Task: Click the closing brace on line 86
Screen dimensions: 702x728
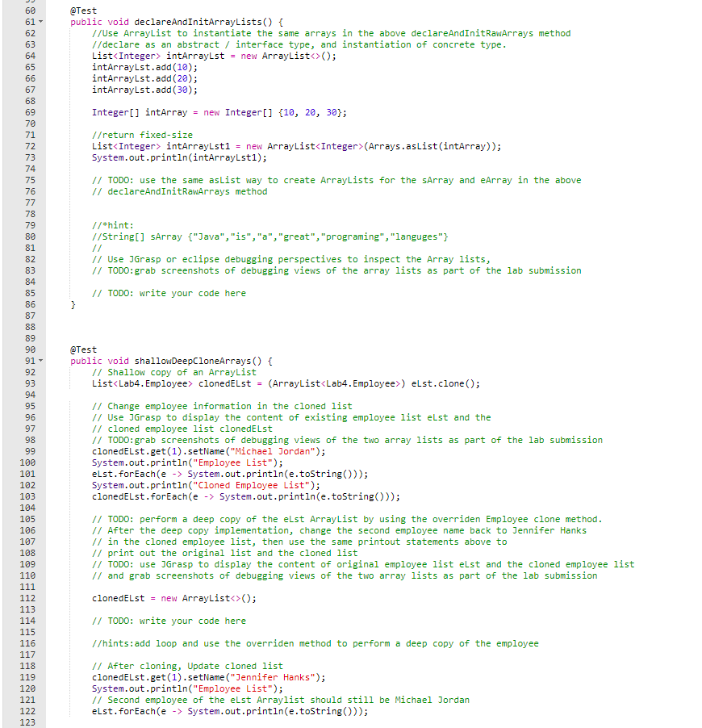Action: [72, 304]
